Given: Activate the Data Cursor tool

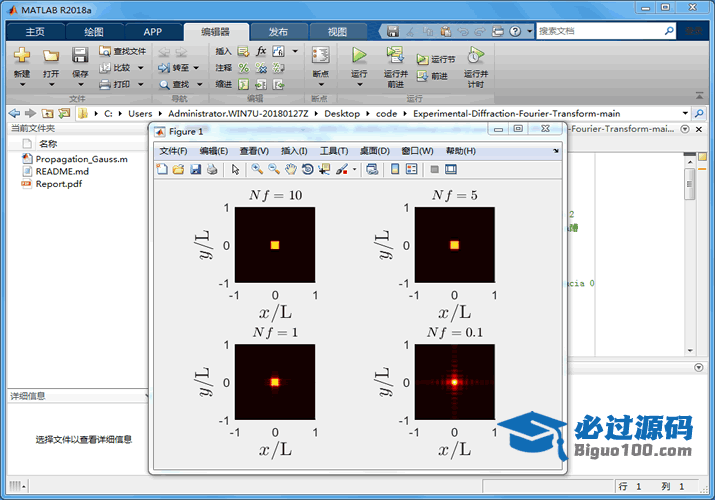Looking at the screenshot, I should (324, 169).
